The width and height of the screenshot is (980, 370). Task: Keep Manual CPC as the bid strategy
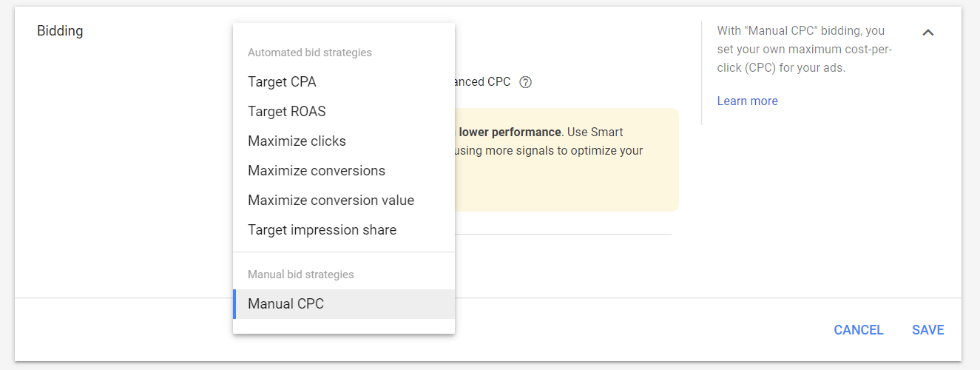coord(285,304)
